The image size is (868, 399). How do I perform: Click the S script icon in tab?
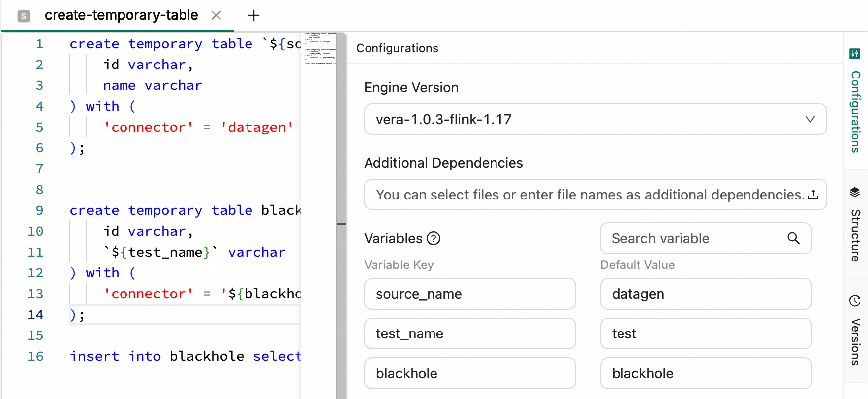23,16
